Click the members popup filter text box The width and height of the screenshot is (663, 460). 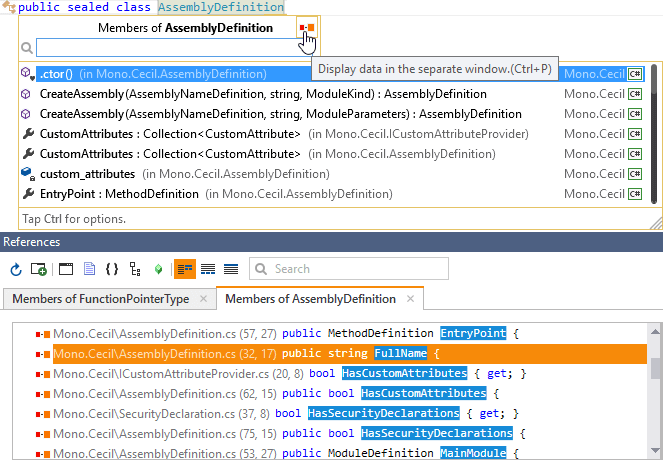pyautogui.click(x=165, y=47)
